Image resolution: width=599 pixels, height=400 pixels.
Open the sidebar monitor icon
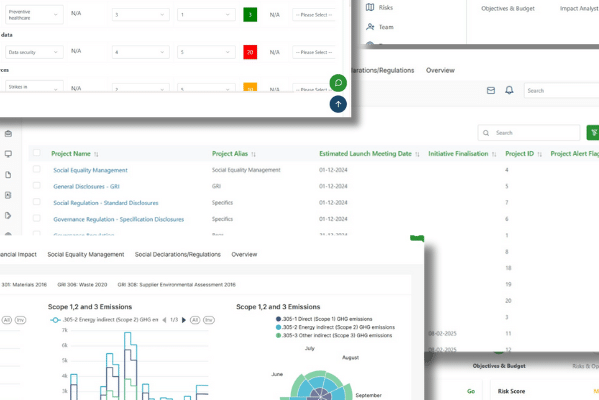(x=8, y=154)
